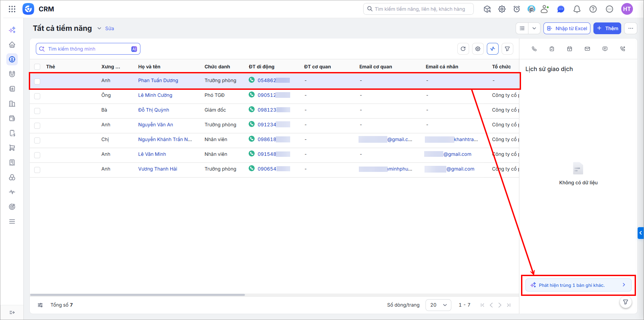Tick the checkbox for Vương Thanh Hải

37,170
